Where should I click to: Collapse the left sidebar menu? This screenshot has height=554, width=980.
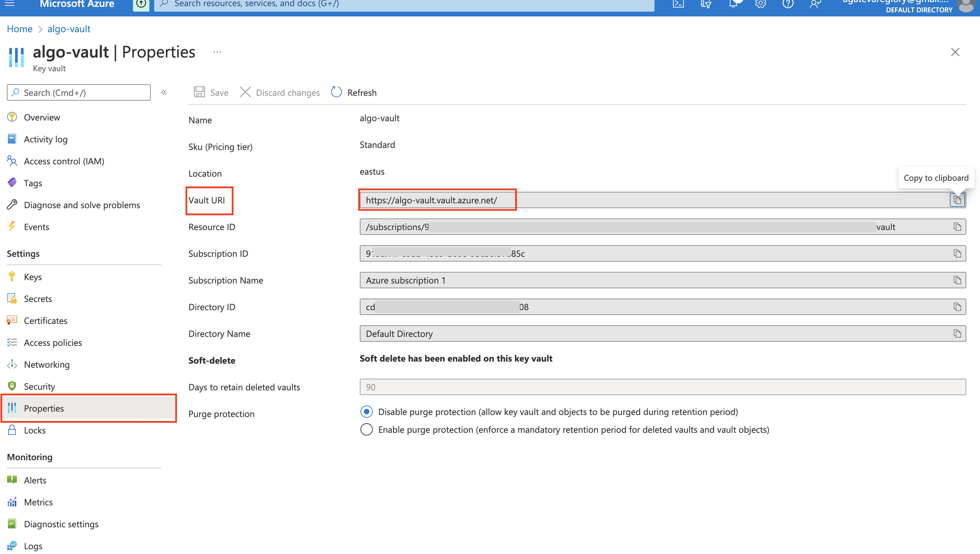coord(164,92)
